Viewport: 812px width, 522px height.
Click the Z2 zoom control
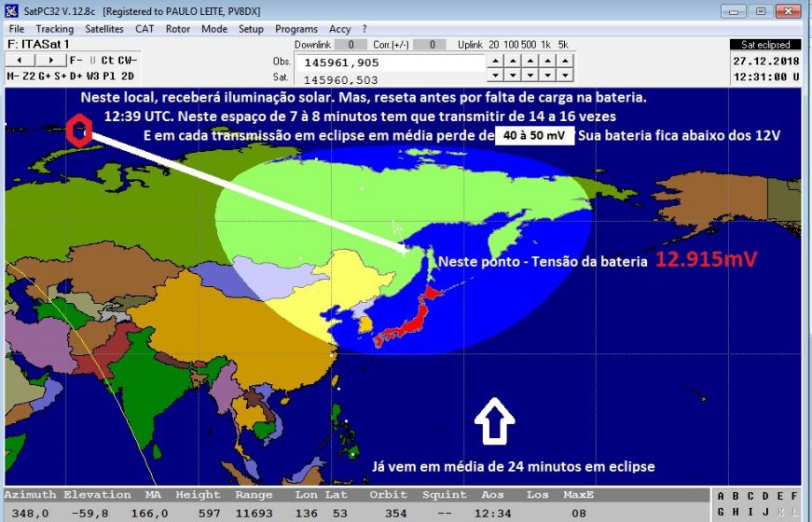tap(28, 76)
